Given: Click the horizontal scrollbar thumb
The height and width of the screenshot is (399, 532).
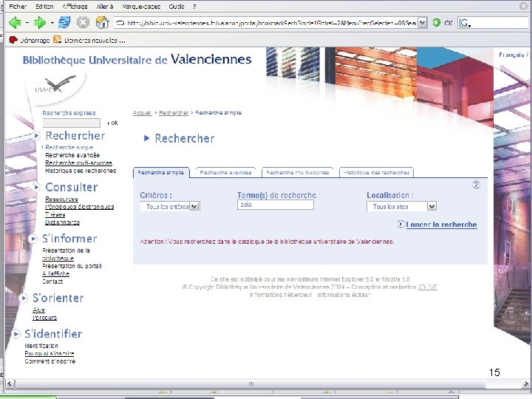Looking at the screenshot, I should click(x=251, y=383).
